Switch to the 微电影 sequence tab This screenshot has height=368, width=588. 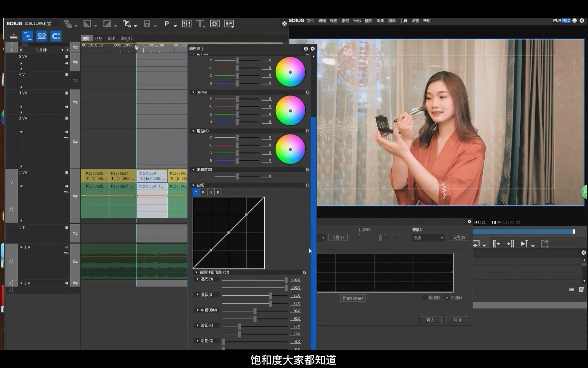(x=126, y=38)
